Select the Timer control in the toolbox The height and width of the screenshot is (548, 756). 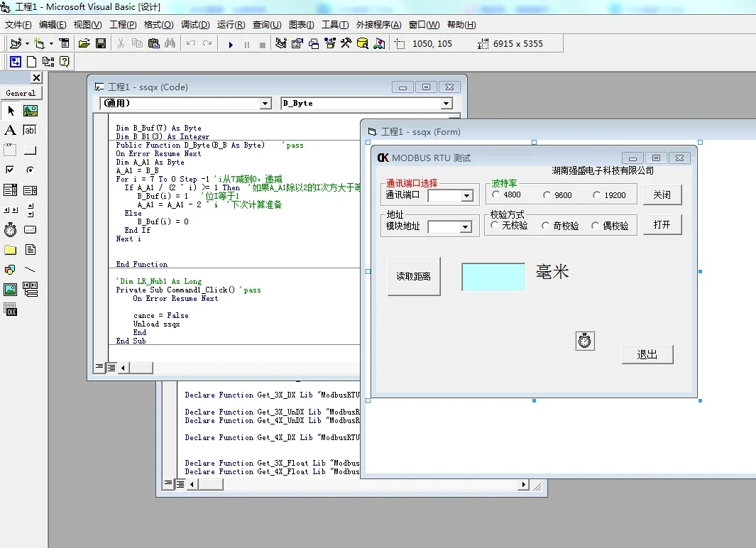click(11, 230)
